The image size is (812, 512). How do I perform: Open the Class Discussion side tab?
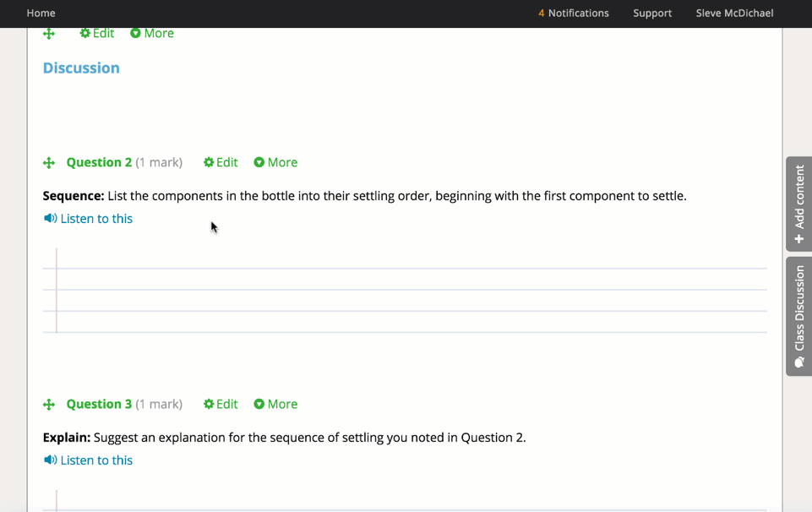(x=799, y=316)
